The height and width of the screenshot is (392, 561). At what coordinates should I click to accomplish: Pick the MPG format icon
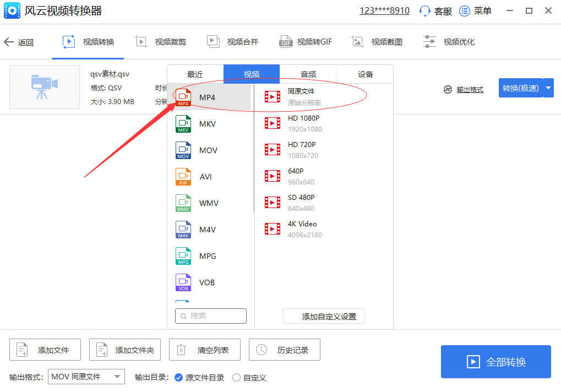183,256
